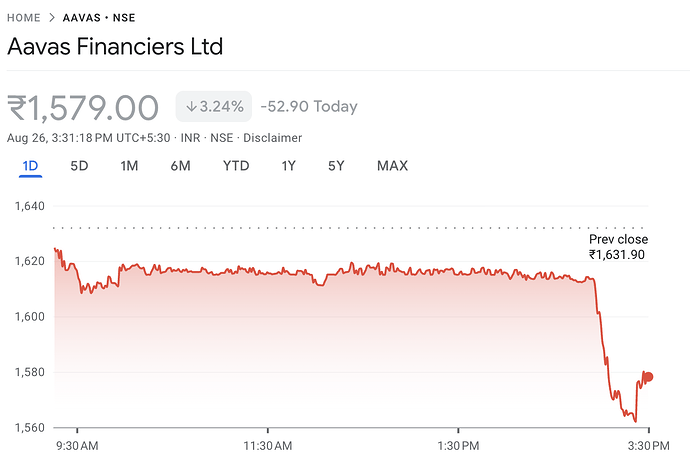The image size is (690, 474).
Task: Switch to the 5Y chart tab
Action: [x=336, y=166]
